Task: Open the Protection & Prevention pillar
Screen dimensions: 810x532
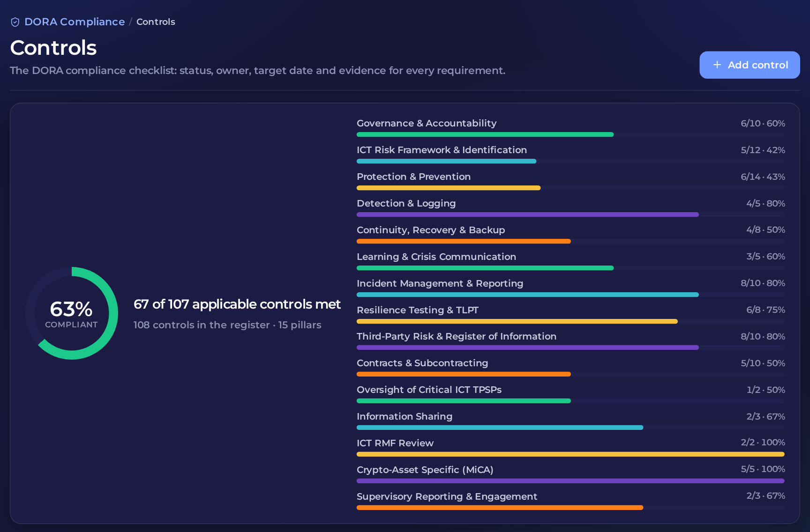Action: click(x=413, y=177)
